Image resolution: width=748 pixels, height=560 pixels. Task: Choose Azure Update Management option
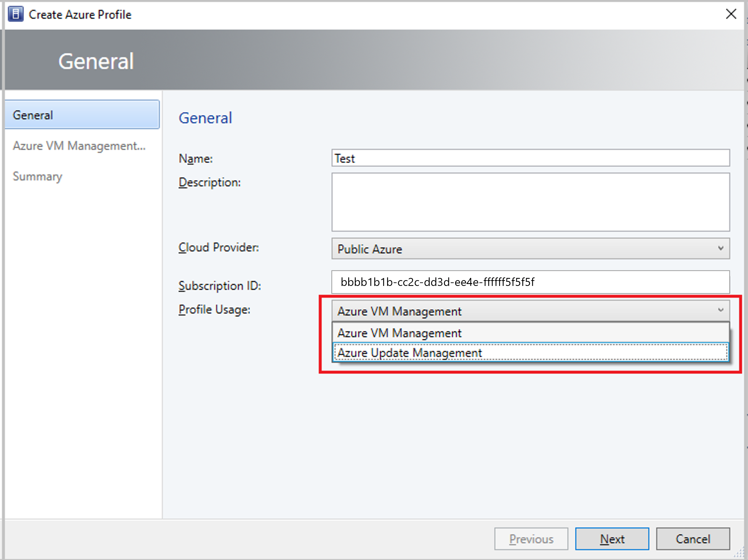point(530,353)
